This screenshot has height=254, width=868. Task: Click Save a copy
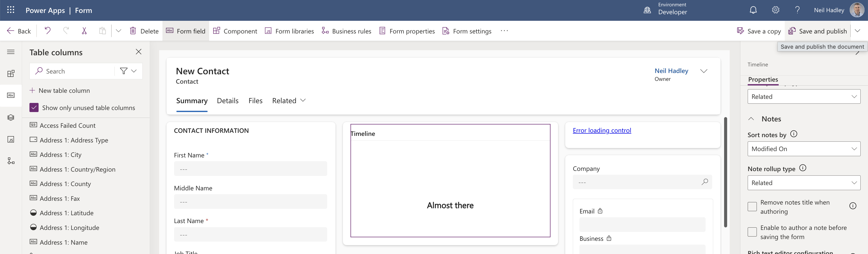pos(759,31)
